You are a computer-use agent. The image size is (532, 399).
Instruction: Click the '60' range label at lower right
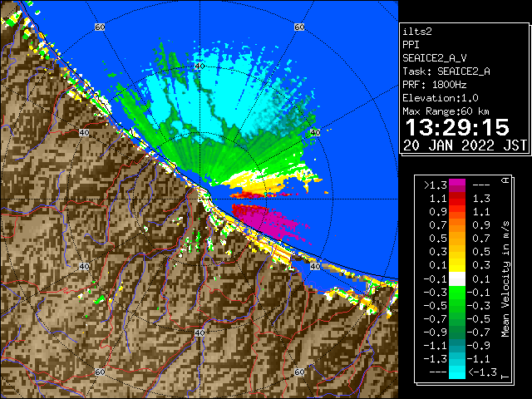pyautogui.click(x=299, y=372)
